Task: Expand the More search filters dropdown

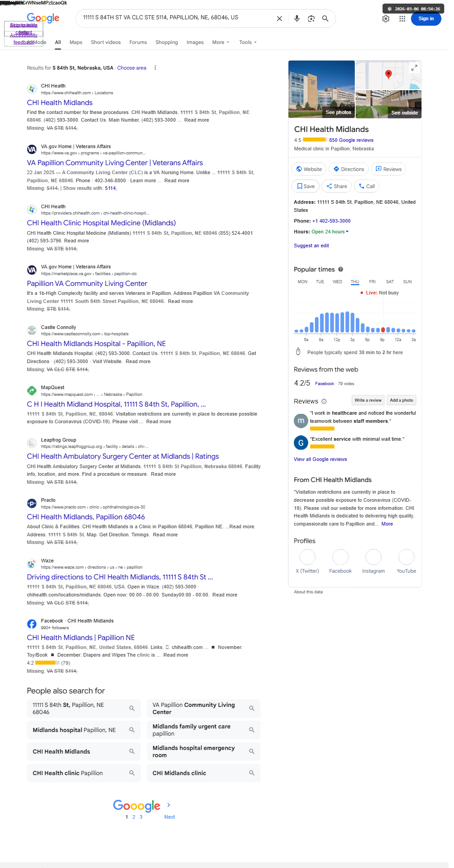Action: [221, 42]
